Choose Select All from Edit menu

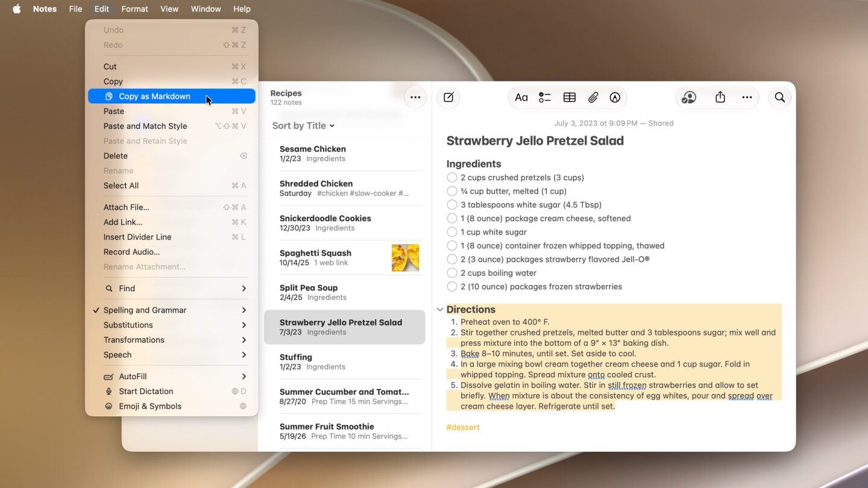(x=172, y=186)
